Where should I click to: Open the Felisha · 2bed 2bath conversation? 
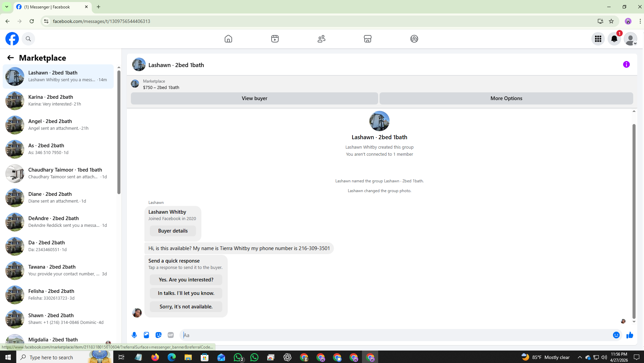(58, 295)
